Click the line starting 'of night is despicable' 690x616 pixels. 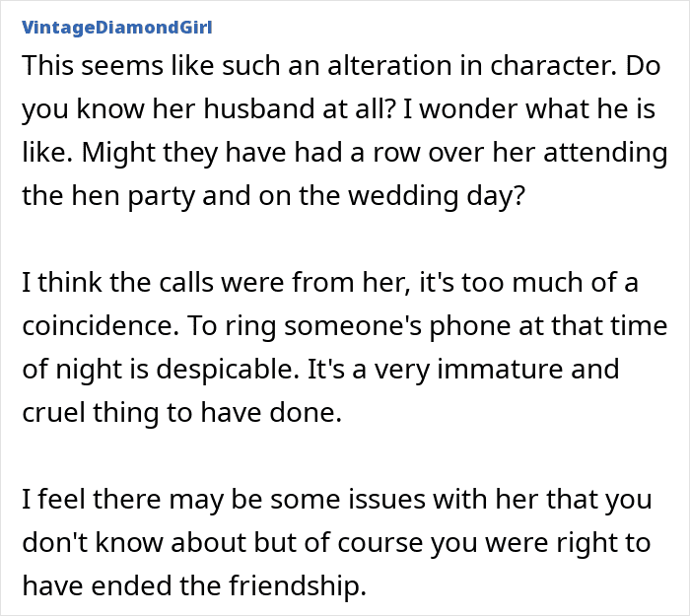[320, 370]
